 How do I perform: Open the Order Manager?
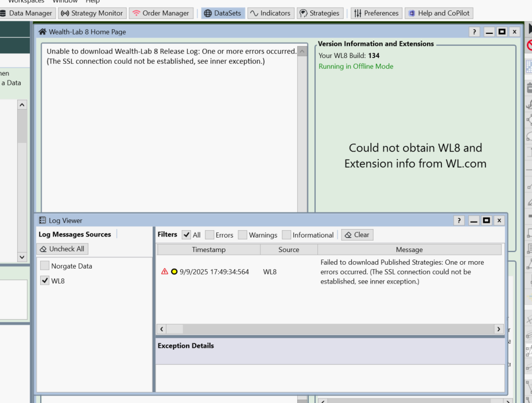tap(161, 13)
